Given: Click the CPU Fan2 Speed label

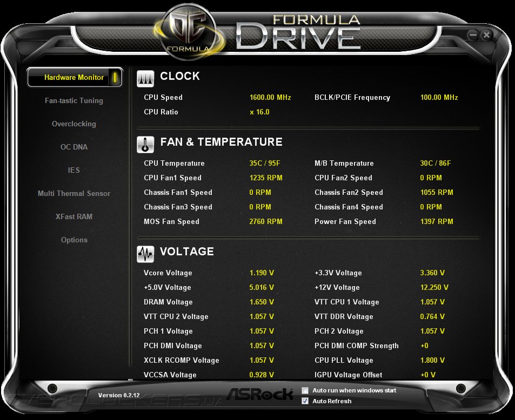Looking at the screenshot, I should 343,178.
